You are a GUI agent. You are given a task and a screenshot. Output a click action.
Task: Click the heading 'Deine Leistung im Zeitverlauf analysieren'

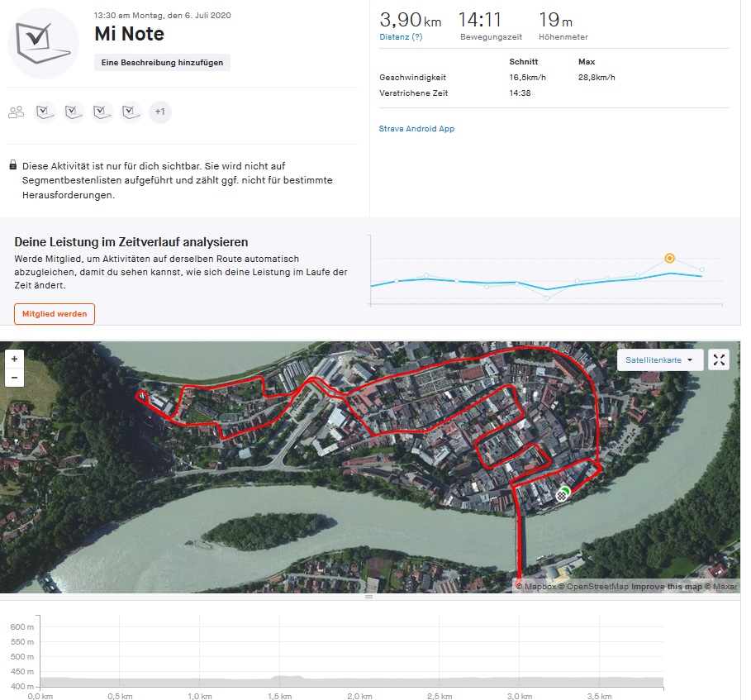point(131,242)
